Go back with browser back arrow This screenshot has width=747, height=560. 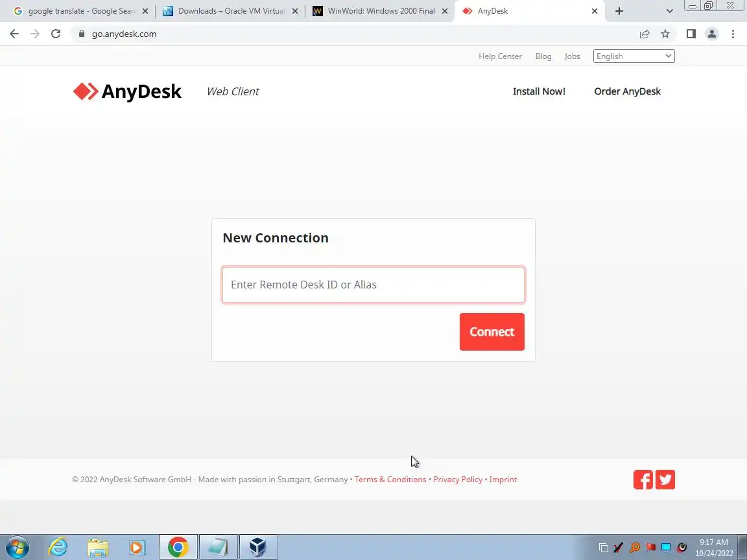click(x=14, y=34)
